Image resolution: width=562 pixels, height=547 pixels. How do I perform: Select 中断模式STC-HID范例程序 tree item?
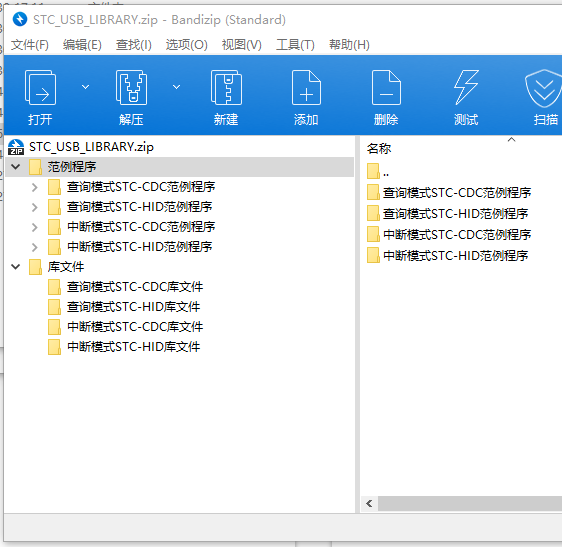(x=139, y=247)
